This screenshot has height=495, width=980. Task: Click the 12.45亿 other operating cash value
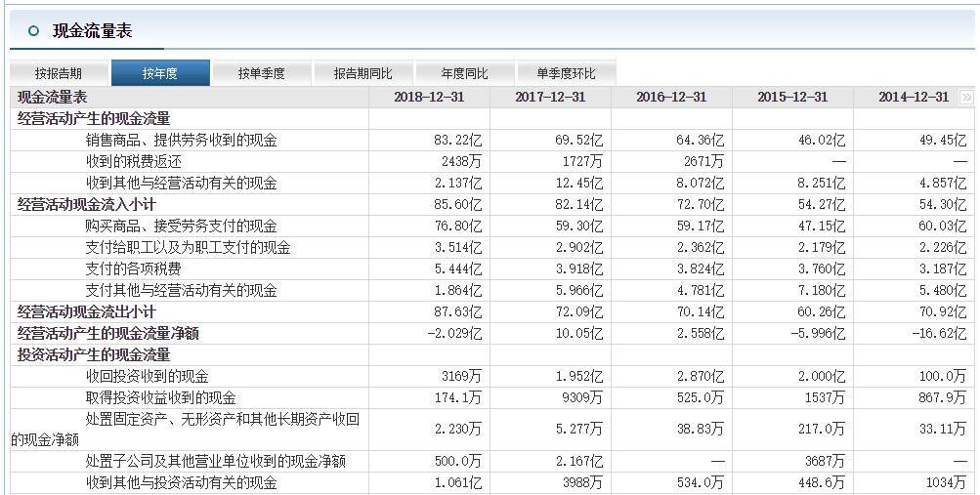click(578, 183)
